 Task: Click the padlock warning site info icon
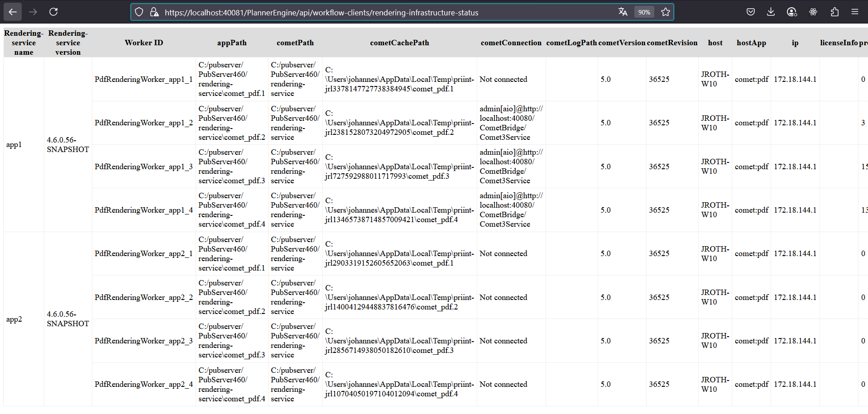[154, 12]
